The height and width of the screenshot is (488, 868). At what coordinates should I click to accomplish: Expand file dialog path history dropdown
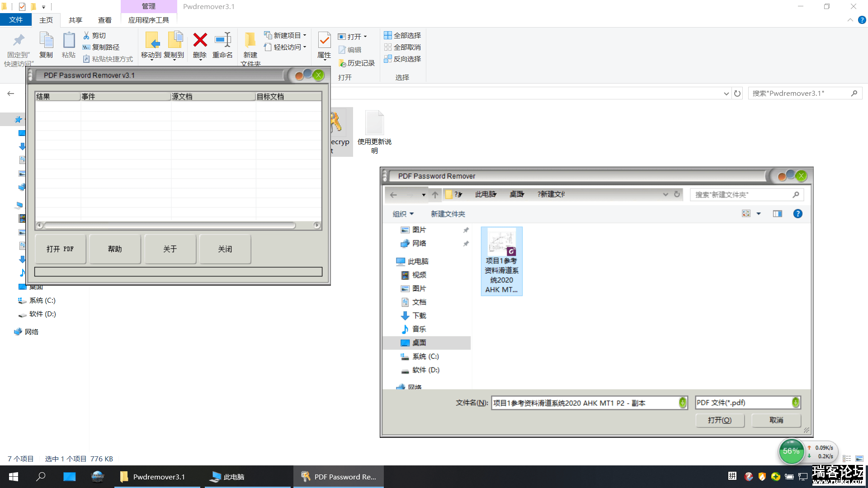click(x=665, y=194)
